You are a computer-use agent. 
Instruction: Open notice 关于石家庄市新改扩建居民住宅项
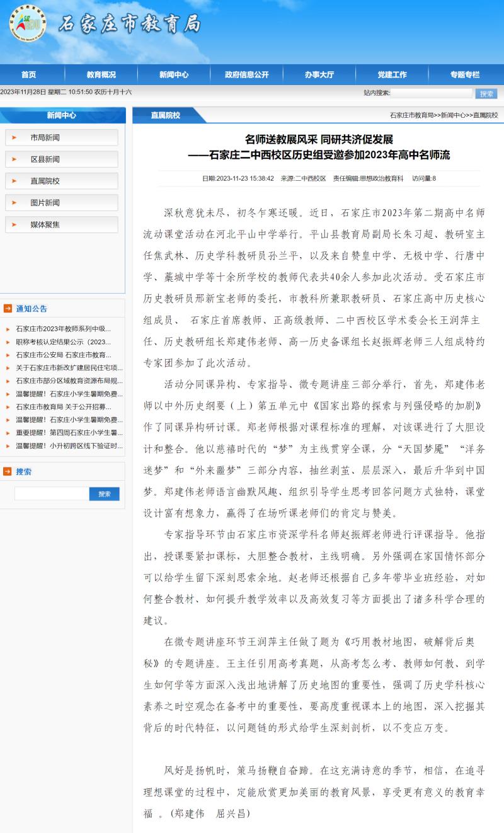point(69,368)
